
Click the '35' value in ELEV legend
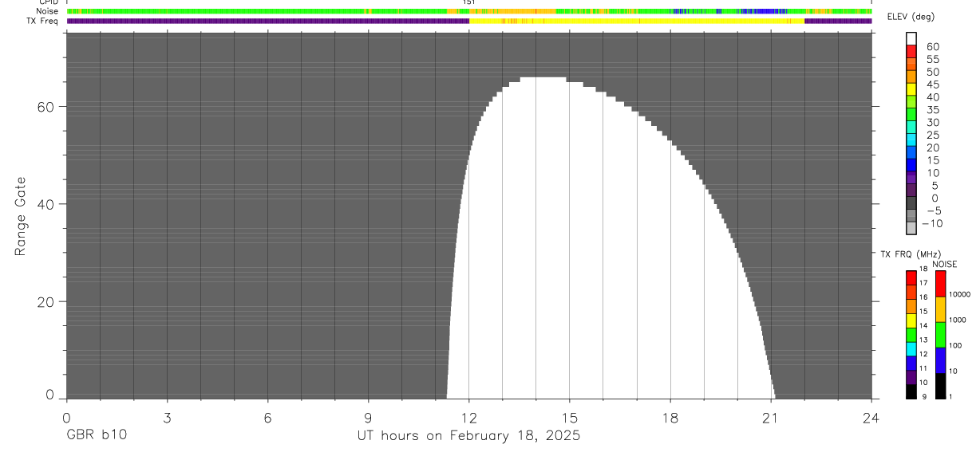(x=933, y=110)
